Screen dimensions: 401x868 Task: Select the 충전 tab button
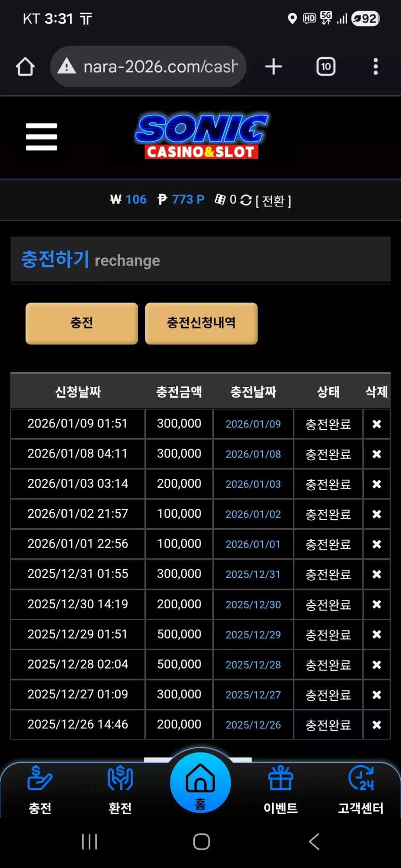pos(82,323)
